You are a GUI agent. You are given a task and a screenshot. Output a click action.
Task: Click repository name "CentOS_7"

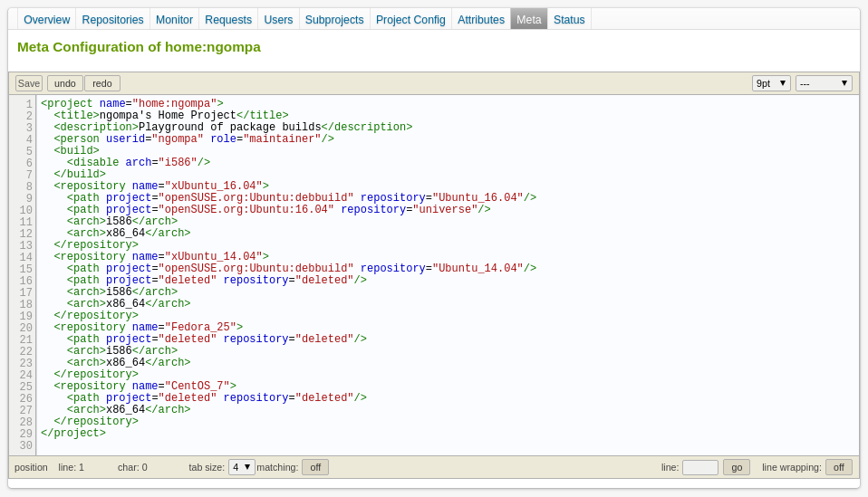coord(198,386)
